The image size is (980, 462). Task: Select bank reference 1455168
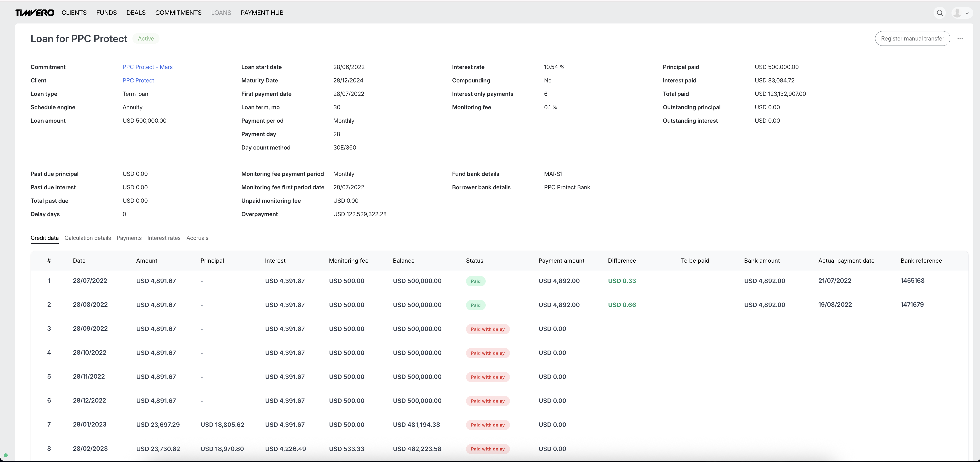(912, 280)
